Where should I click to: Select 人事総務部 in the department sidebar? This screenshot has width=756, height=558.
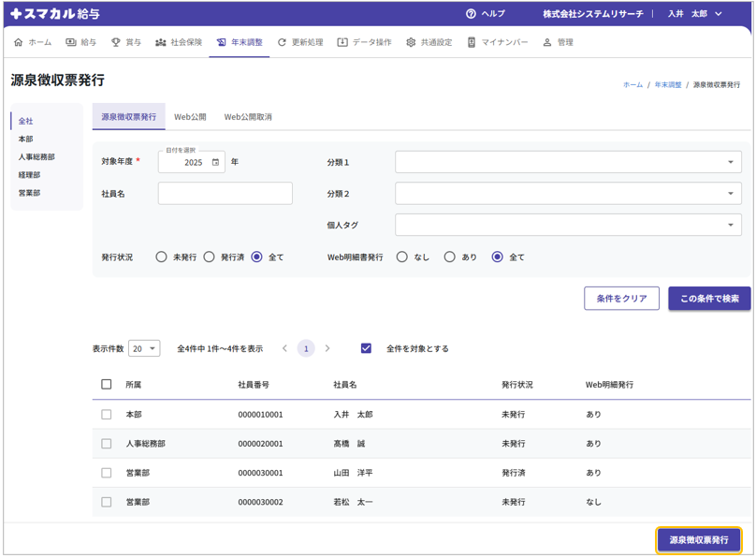[x=36, y=157]
